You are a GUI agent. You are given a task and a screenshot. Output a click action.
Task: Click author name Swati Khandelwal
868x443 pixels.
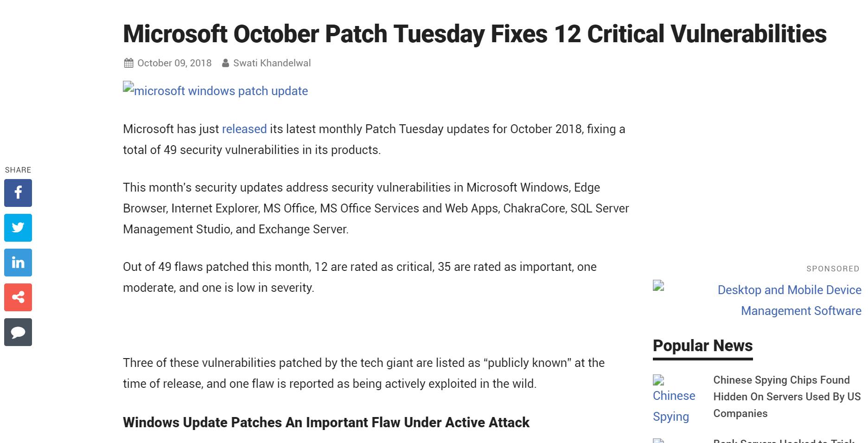point(272,63)
